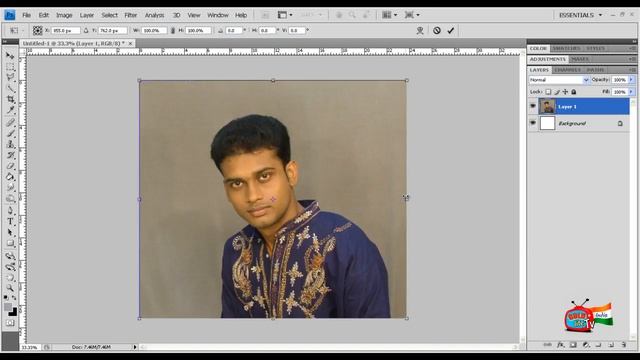The height and width of the screenshot is (360, 640).
Task: Select the Zoom tool
Action: [10, 289]
